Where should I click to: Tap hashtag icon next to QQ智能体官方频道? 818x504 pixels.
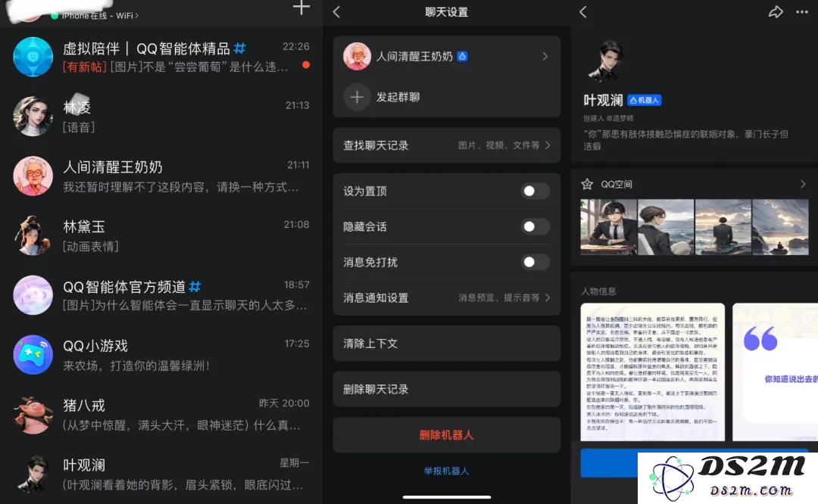[195, 286]
